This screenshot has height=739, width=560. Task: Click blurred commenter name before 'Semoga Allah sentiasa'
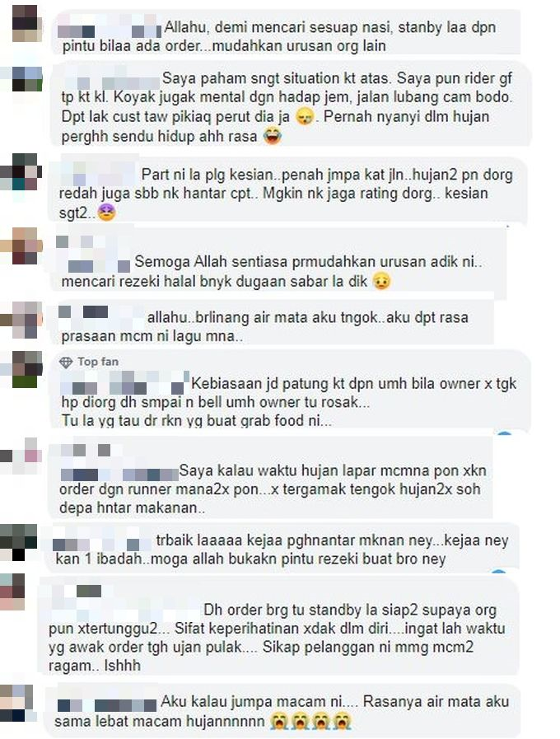94,255
